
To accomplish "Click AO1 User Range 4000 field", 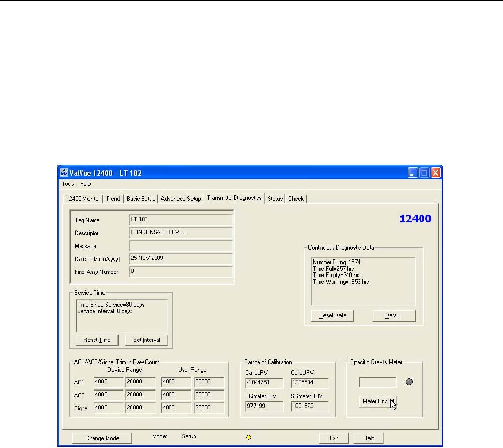I will [x=176, y=382].
